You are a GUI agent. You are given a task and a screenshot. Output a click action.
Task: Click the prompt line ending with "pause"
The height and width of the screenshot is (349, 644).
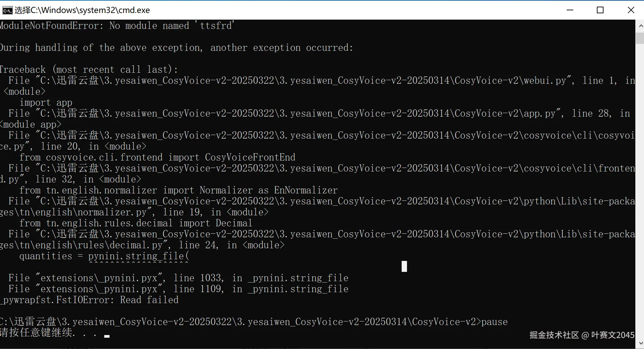tap(254, 322)
